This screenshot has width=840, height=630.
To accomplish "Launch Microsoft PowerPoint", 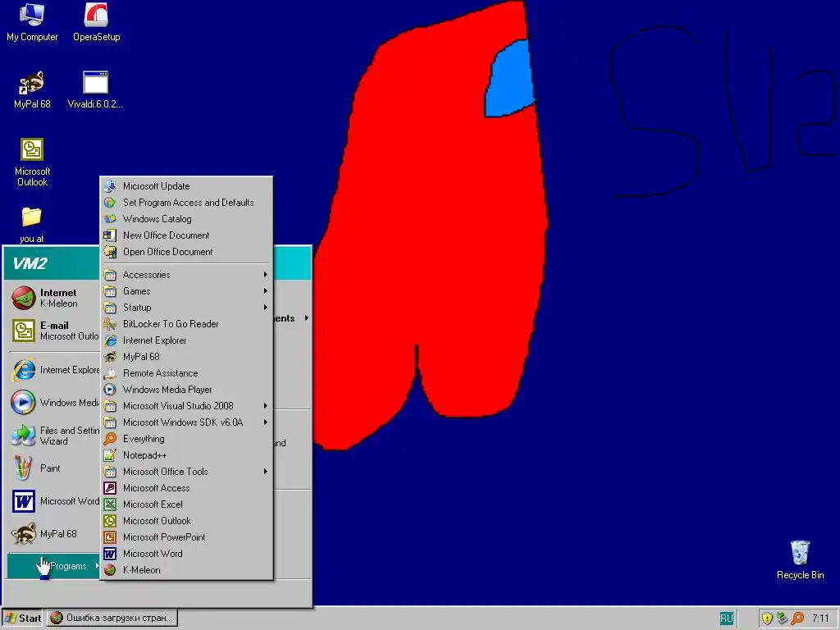I will 187,537.
